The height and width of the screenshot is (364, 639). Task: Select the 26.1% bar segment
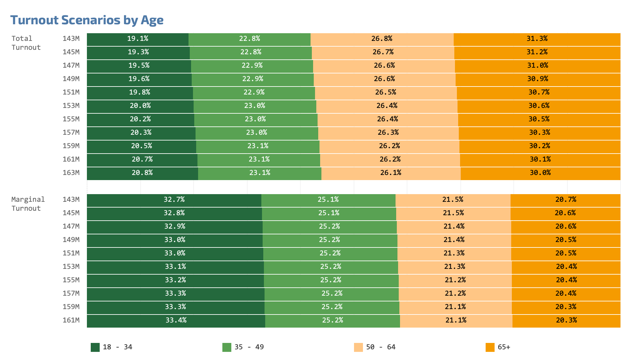point(391,173)
